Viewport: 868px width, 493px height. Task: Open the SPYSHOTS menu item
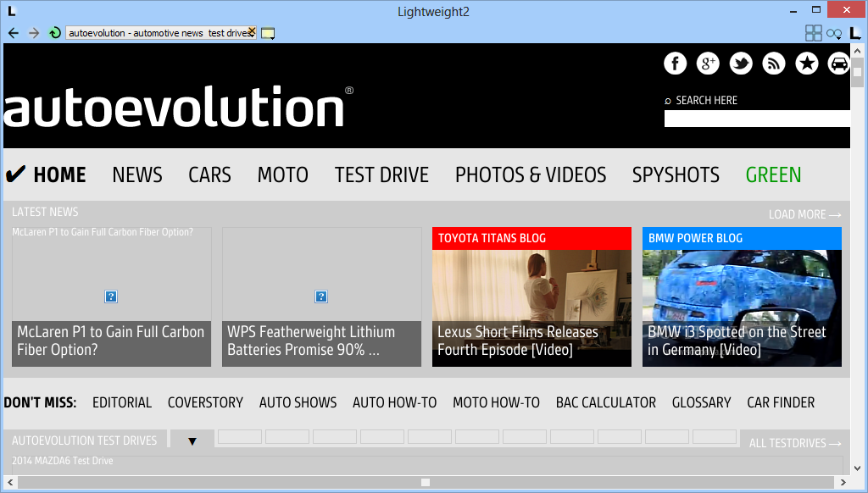point(676,174)
